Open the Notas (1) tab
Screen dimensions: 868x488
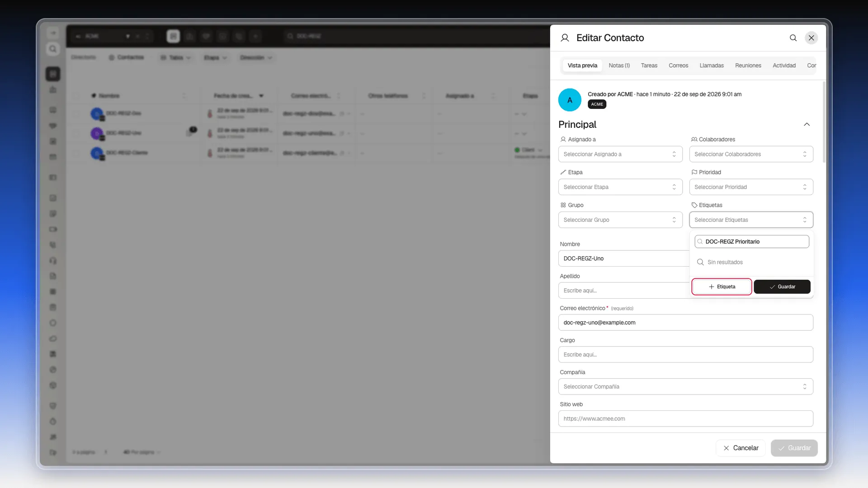coord(619,66)
